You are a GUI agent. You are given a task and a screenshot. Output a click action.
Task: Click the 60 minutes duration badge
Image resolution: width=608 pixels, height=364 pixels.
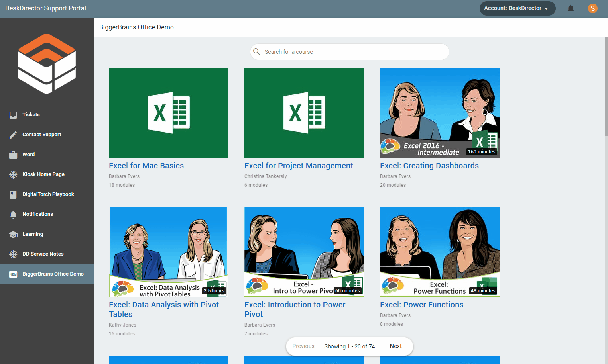point(348,291)
